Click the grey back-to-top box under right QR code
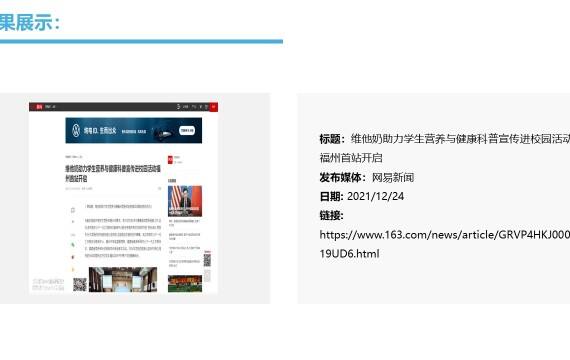570x360 pixels. click(207, 276)
